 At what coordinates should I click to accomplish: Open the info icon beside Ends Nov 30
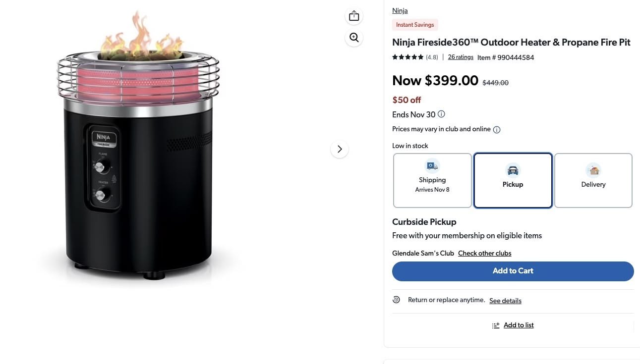[441, 114]
